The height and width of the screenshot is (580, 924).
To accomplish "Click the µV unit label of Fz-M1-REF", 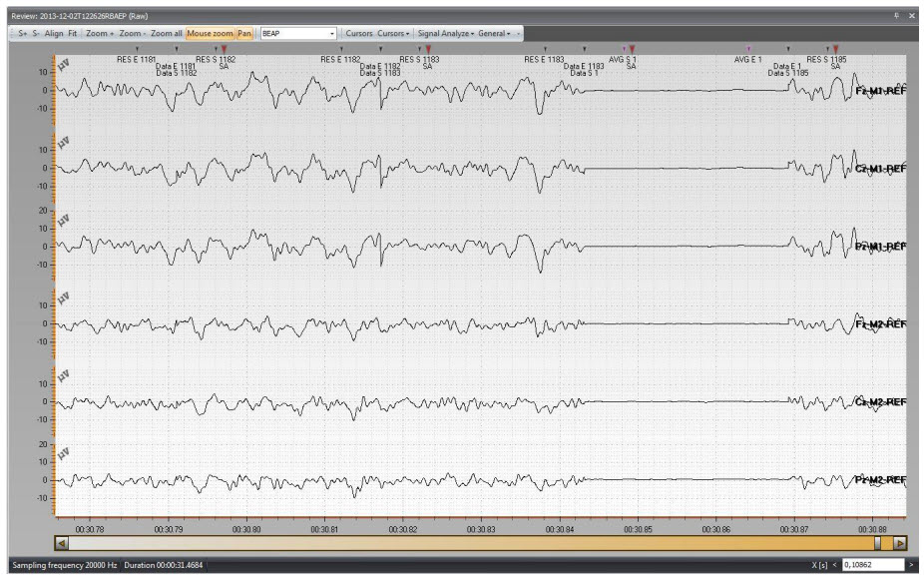I will click(x=64, y=65).
